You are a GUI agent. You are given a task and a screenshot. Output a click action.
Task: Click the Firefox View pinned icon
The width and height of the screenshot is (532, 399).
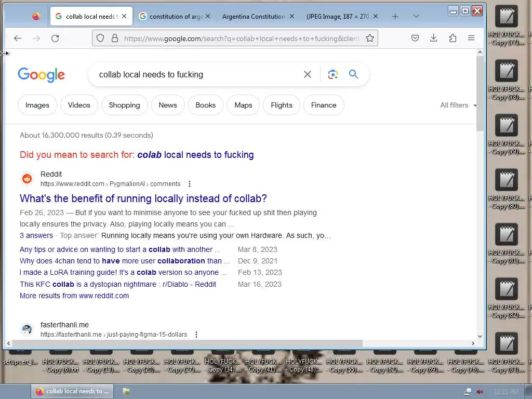36,16
